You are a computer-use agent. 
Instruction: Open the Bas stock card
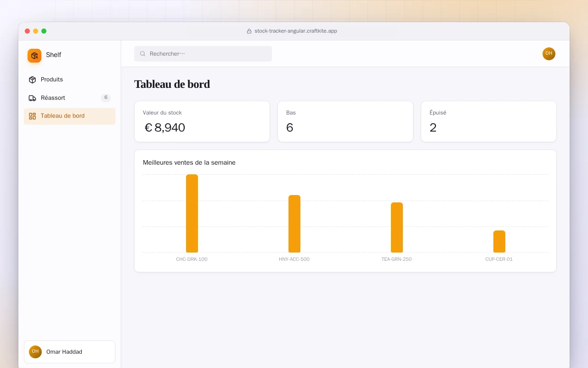[x=345, y=121]
